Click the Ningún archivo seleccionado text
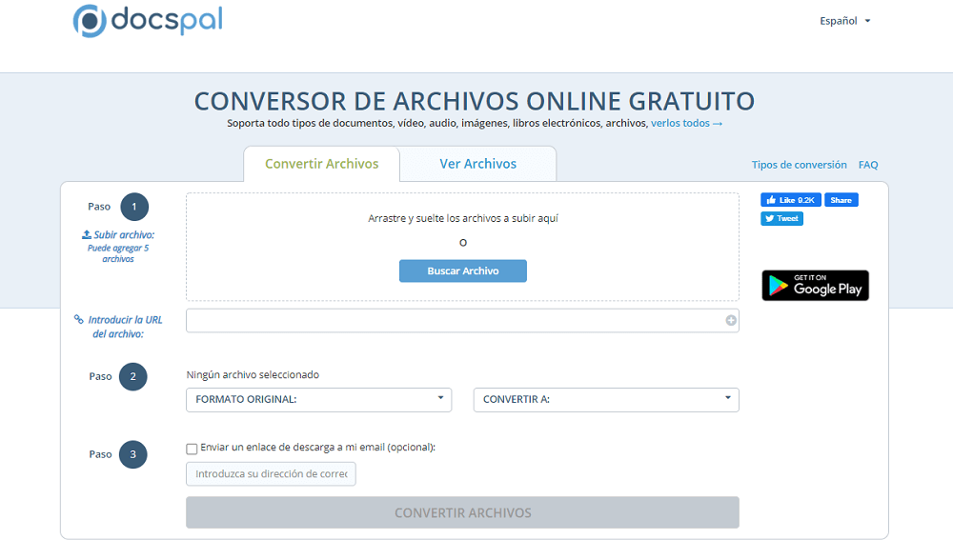 253,374
